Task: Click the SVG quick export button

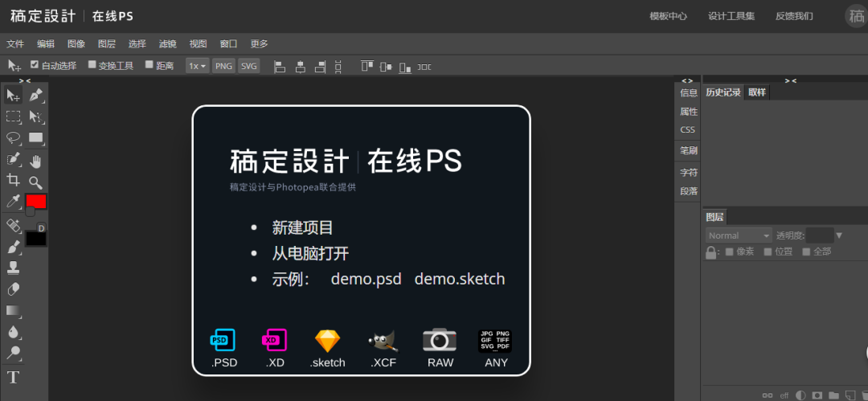Action: pyautogui.click(x=249, y=66)
